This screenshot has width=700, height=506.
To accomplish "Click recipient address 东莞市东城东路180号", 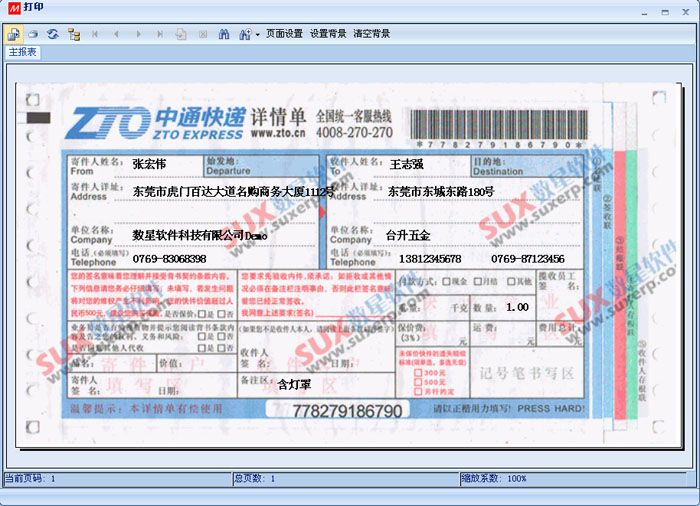I will (441, 192).
